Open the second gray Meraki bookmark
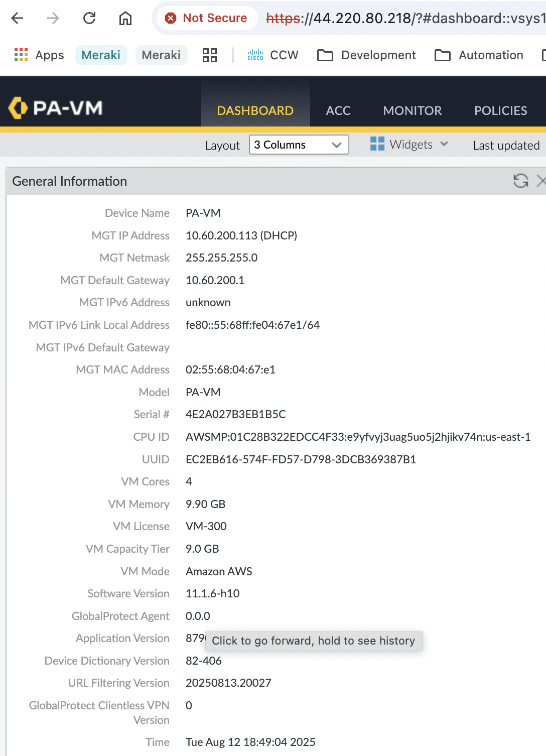The width and height of the screenshot is (546, 756). 161,55
